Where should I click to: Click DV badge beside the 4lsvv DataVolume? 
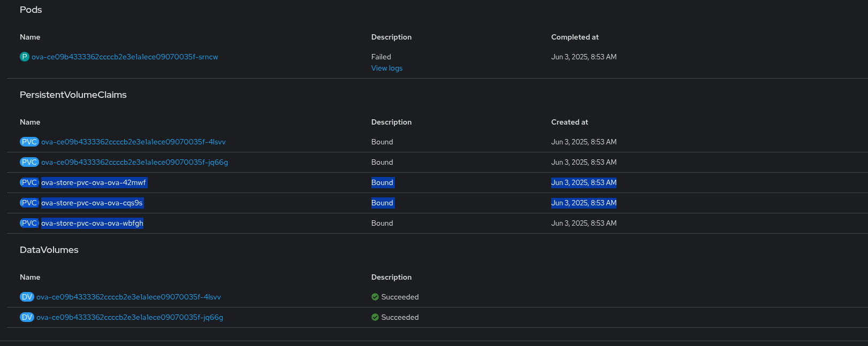(27, 297)
